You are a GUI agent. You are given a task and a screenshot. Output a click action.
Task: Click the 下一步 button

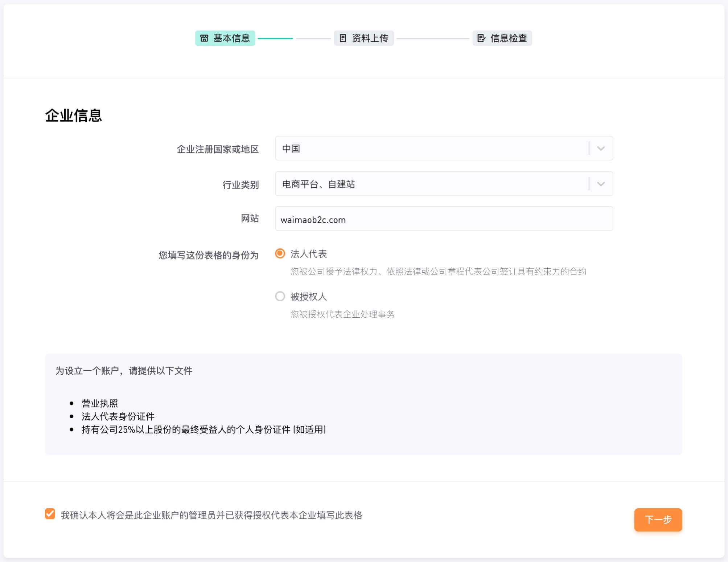(658, 520)
